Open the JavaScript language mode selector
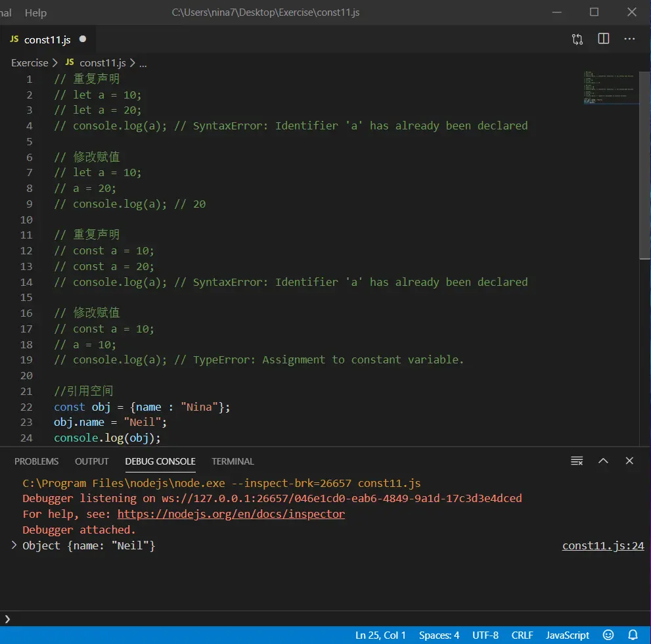 [x=568, y=635]
